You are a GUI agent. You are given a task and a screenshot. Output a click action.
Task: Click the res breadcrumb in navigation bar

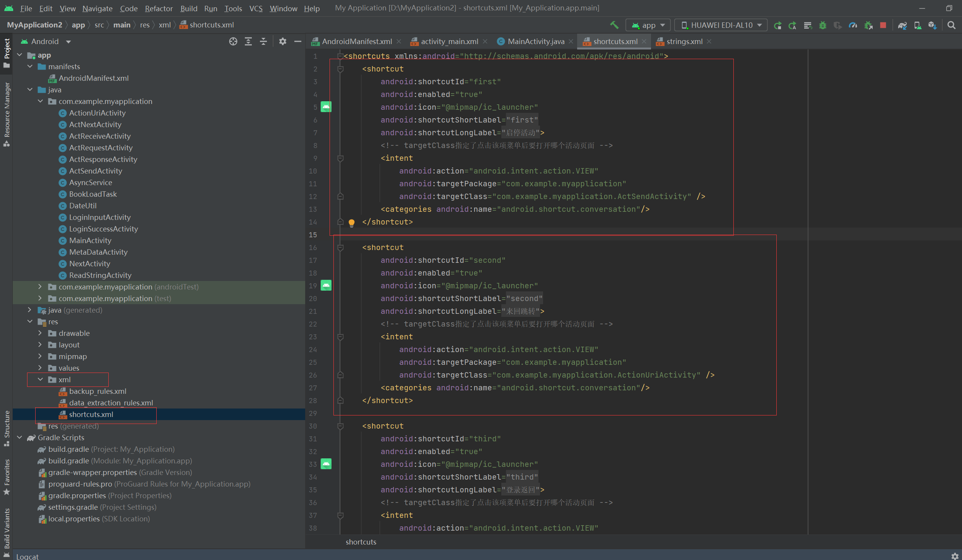[x=145, y=25]
